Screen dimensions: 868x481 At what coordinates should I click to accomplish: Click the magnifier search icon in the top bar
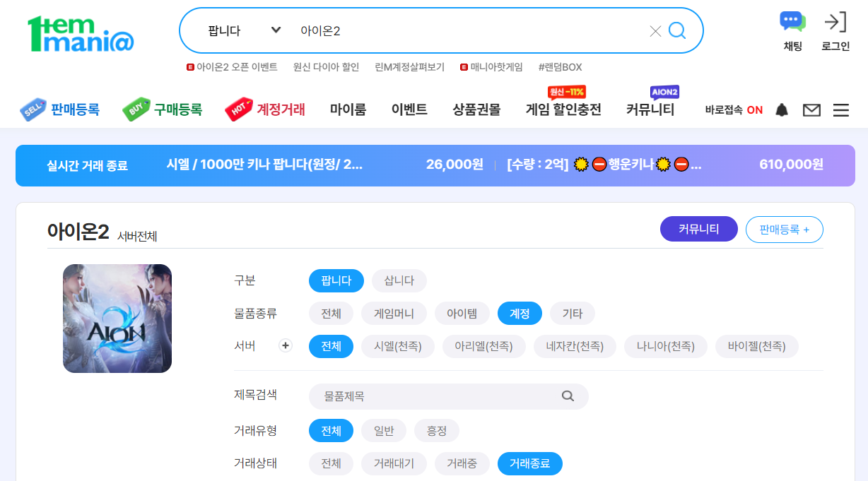677,30
